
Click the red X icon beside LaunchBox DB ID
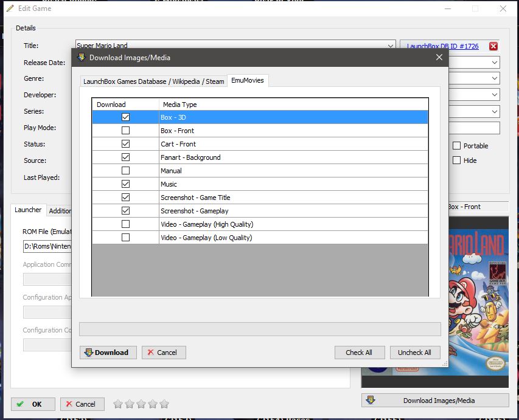493,46
